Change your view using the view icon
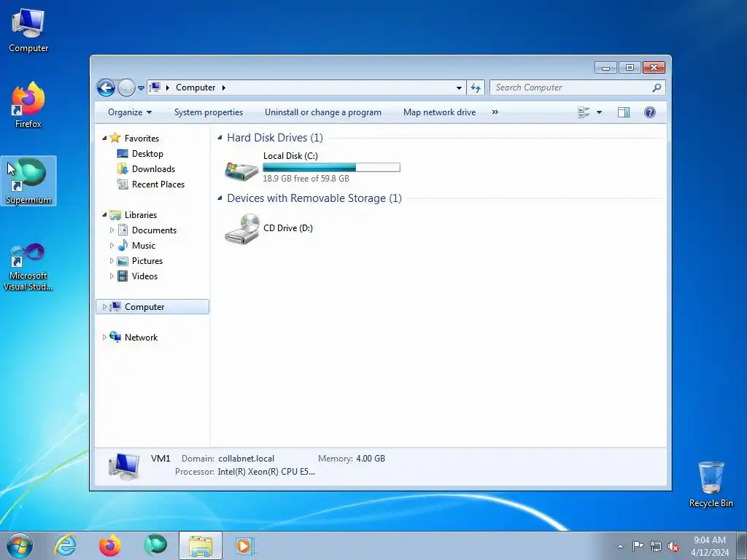 point(584,112)
